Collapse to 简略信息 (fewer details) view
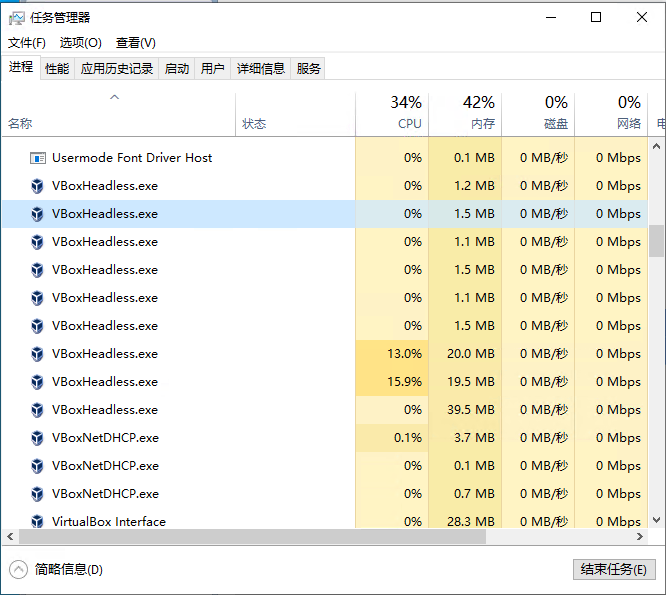This screenshot has height=595, width=666. [x=58, y=569]
